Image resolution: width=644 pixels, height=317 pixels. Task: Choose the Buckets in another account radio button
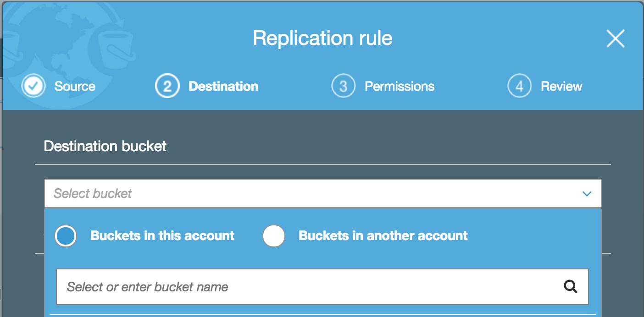tap(274, 236)
